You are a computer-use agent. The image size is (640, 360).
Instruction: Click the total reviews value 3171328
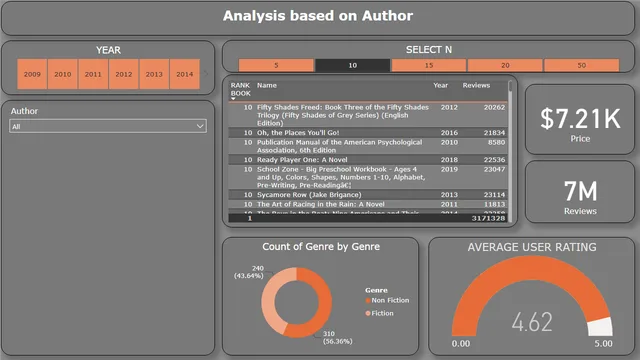(488, 218)
